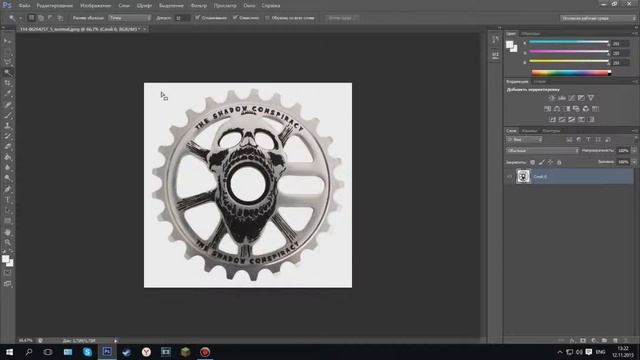Change the screen mode

click(7, 283)
